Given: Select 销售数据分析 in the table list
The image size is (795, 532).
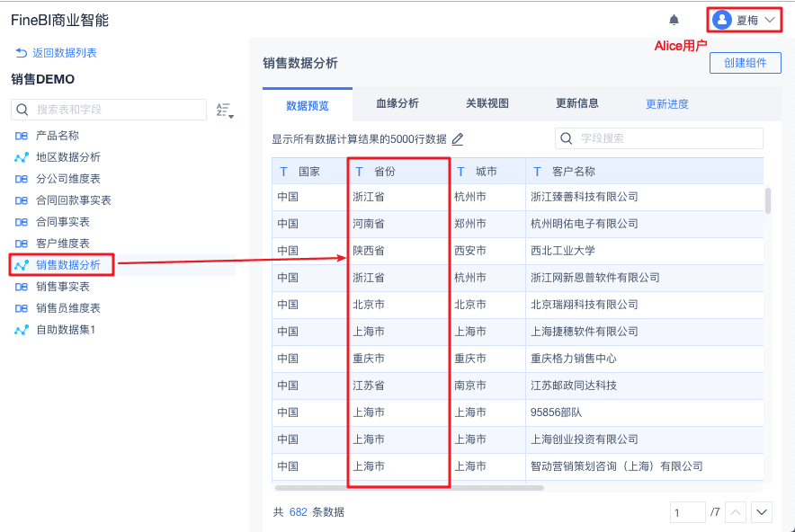Looking at the screenshot, I should (67, 265).
